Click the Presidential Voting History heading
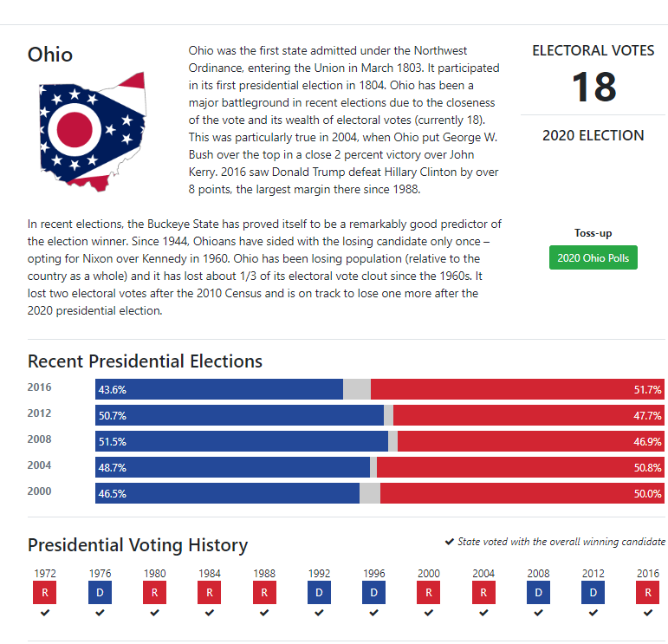Viewport: 668px width, 644px height. (x=138, y=545)
